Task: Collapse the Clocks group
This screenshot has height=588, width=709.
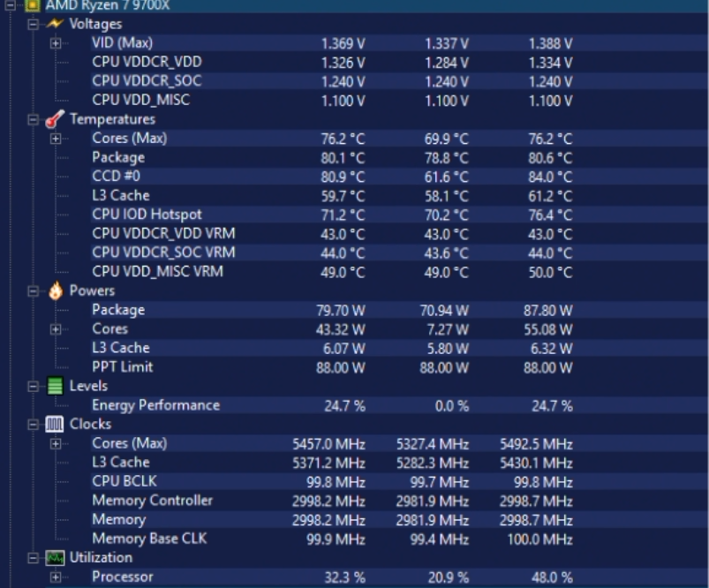Action: 33,425
